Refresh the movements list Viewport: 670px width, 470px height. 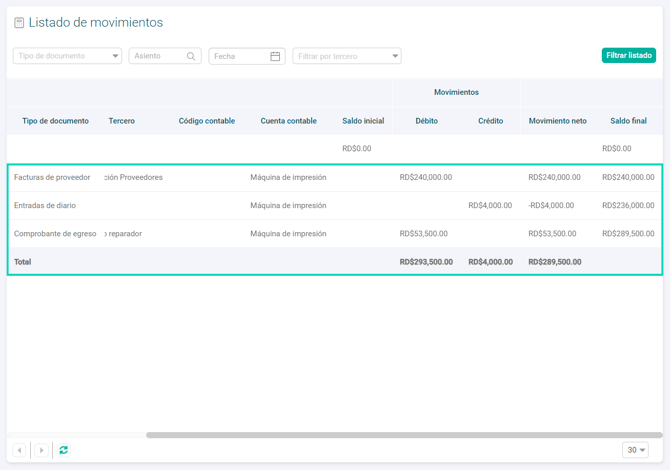click(64, 450)
